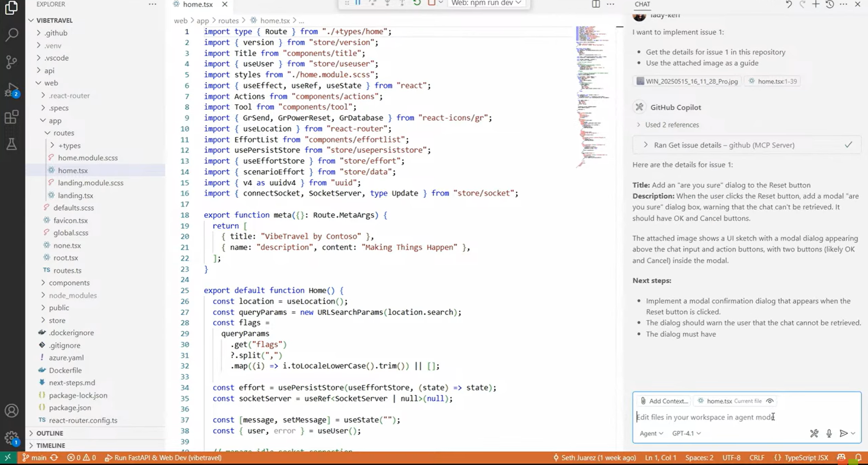Pause the running debug session

tap(358, 3)
